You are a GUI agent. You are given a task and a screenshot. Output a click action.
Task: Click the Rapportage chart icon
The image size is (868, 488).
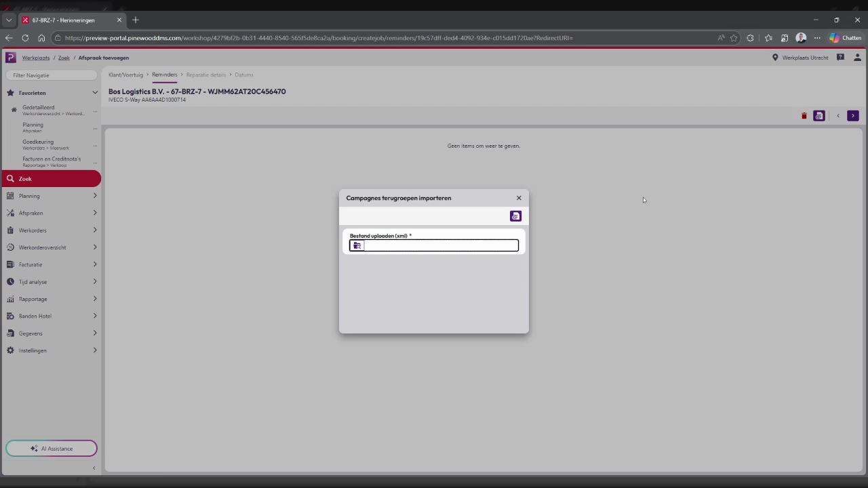(10, 299)
